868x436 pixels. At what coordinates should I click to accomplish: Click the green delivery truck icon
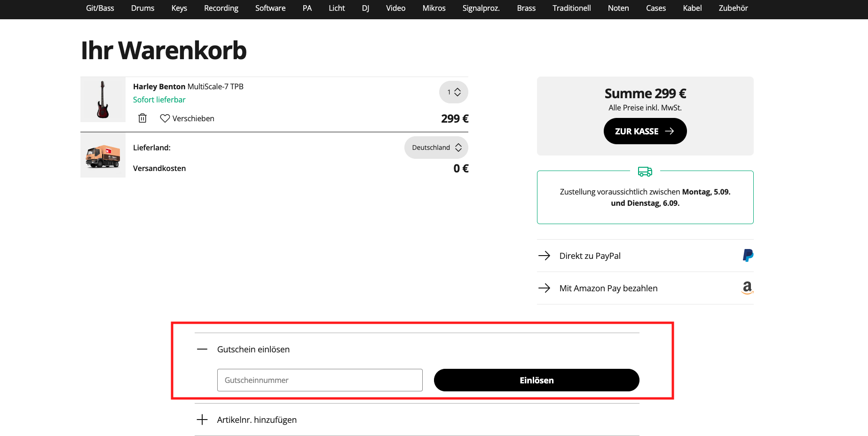(x=645, y=171)
